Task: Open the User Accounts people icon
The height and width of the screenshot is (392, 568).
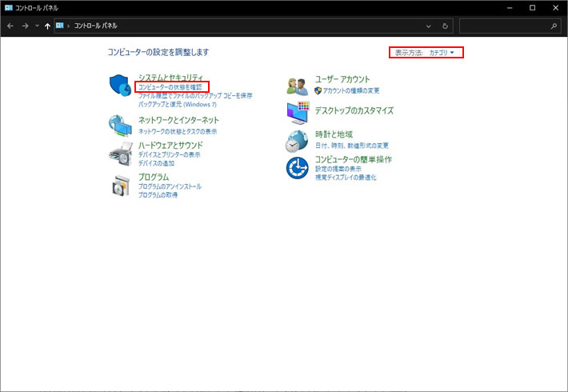Action: [x=298, y=86]
